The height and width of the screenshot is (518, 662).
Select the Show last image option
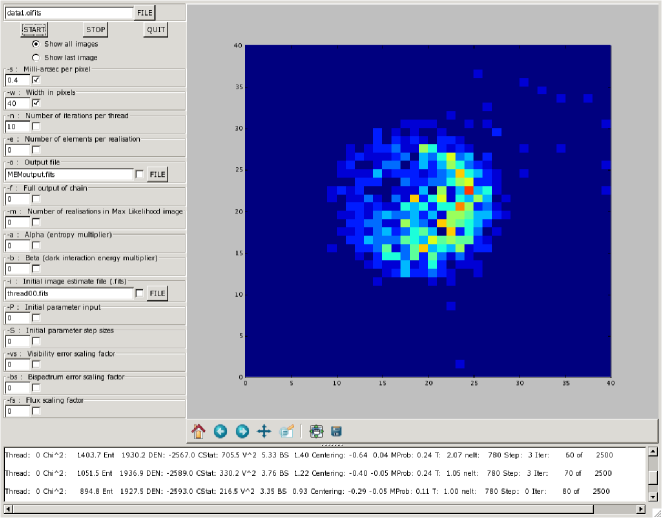tap(37, 57)
